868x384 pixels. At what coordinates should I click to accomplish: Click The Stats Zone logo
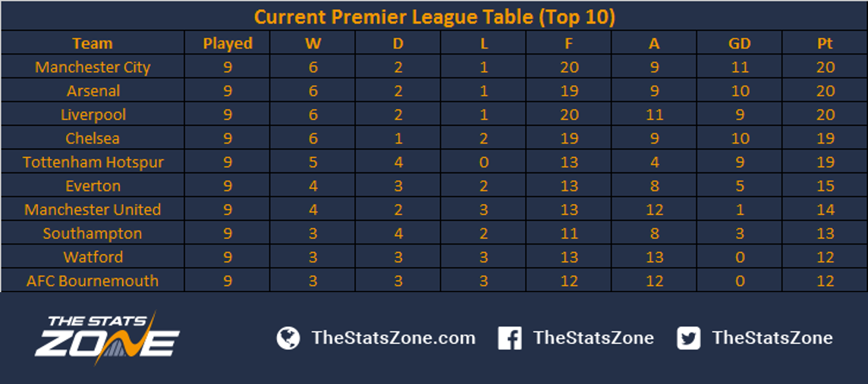[107, 338]
